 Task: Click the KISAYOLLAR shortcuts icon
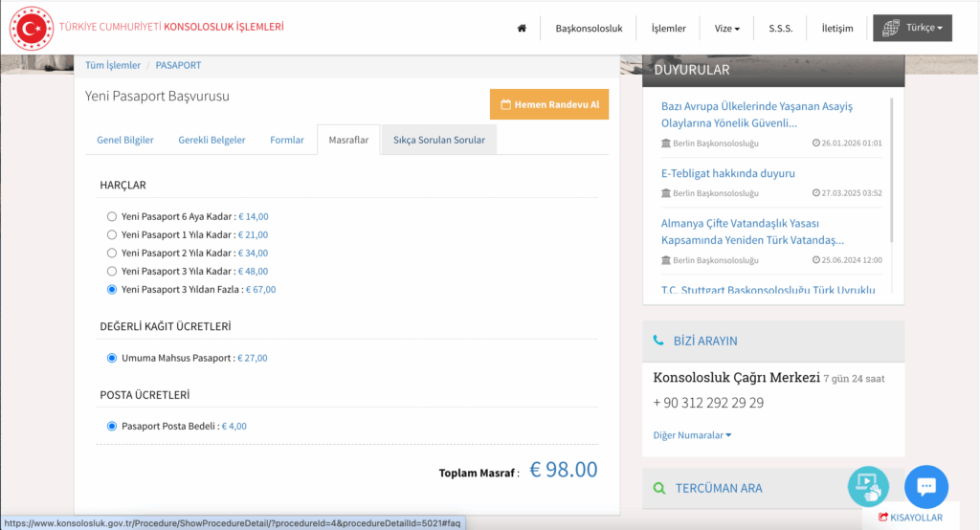pos(882,518)
